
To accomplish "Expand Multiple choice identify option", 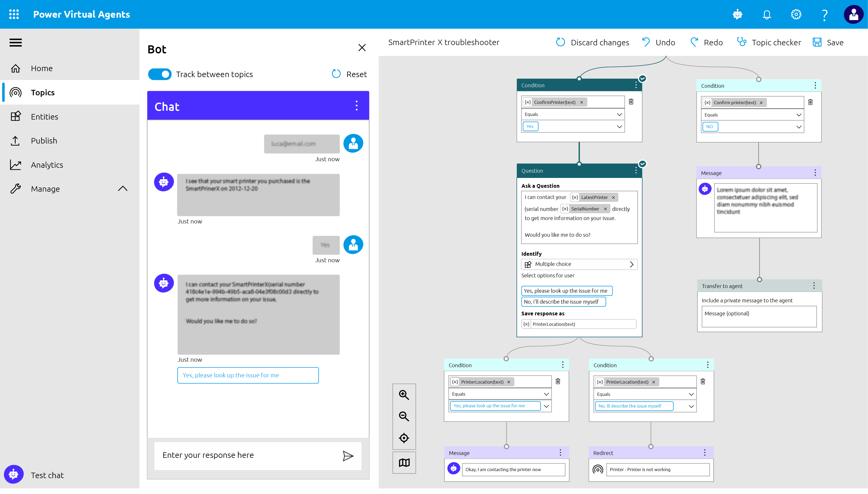I will 631,264.
